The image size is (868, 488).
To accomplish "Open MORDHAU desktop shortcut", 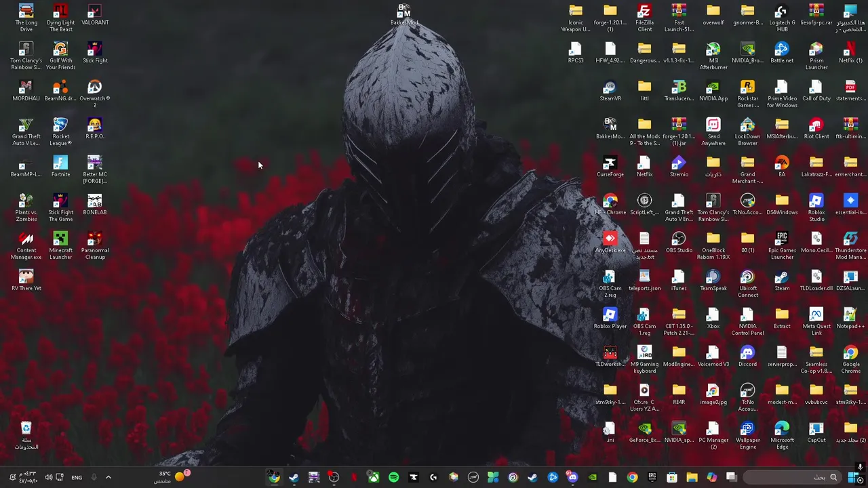I will (26, 91).
